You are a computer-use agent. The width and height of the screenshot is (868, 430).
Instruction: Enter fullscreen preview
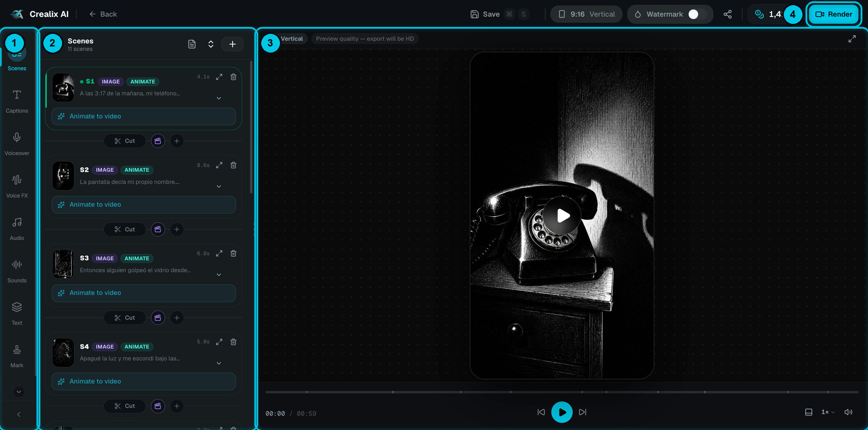pyautogui.click(x=852, y=39)
